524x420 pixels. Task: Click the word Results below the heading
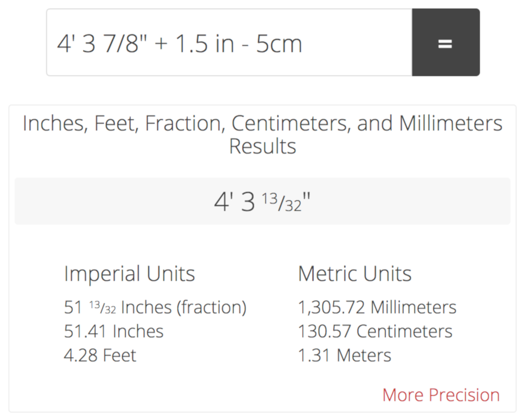(262, 146)
